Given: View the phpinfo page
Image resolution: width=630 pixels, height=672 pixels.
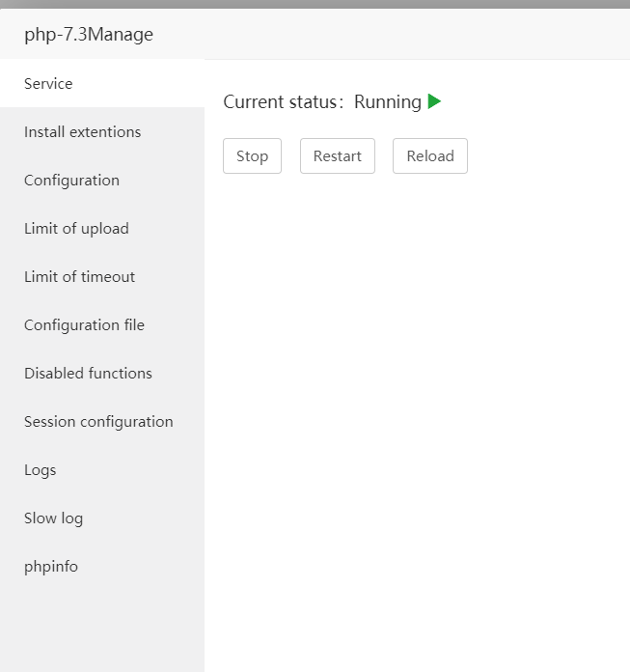Looking at the screenshot, I should (50, 567).
